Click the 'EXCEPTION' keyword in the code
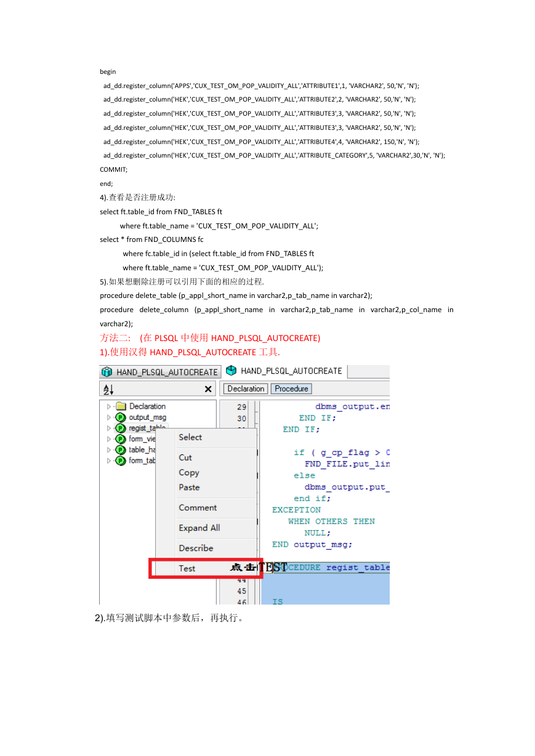This screenshot has width=535, height=756. coord(296,510)
